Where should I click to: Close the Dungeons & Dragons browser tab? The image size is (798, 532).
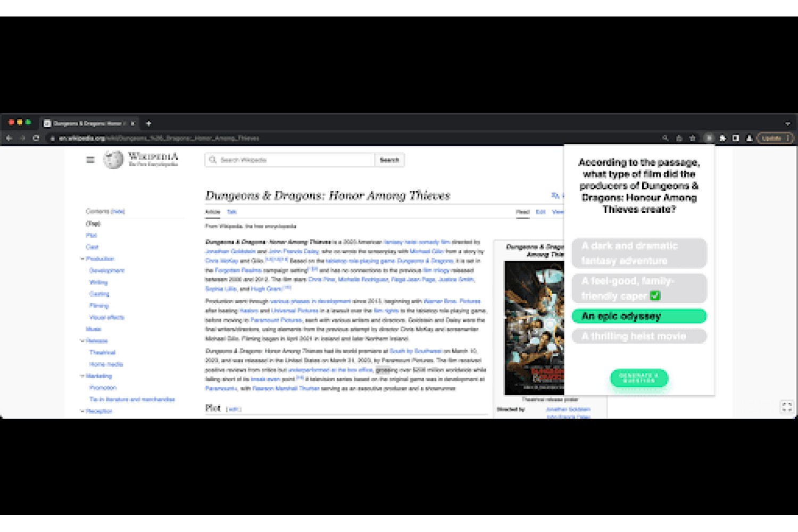click(132, 123)
